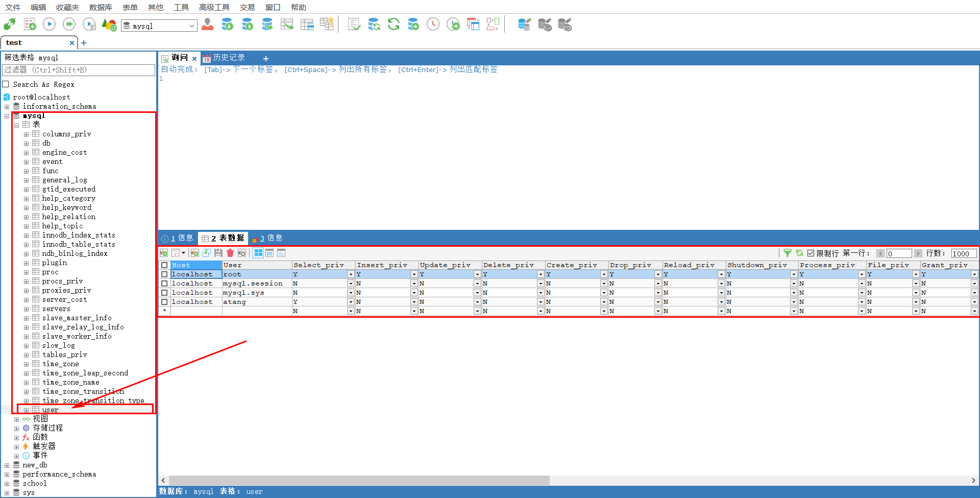The height and width of the screenshot is (498, 980).
Task: Switch to form view mode icon
Action: click(x=269, y=253)
